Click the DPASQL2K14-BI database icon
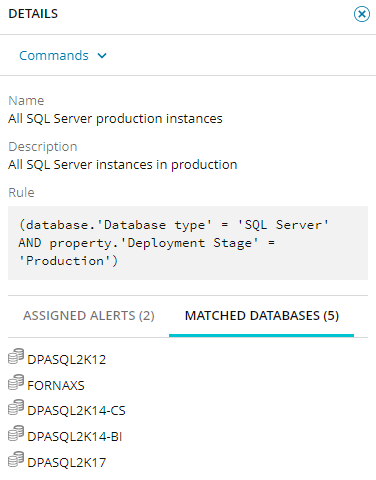The height and width of the screenshot is (480, 376). coord(16,433)
